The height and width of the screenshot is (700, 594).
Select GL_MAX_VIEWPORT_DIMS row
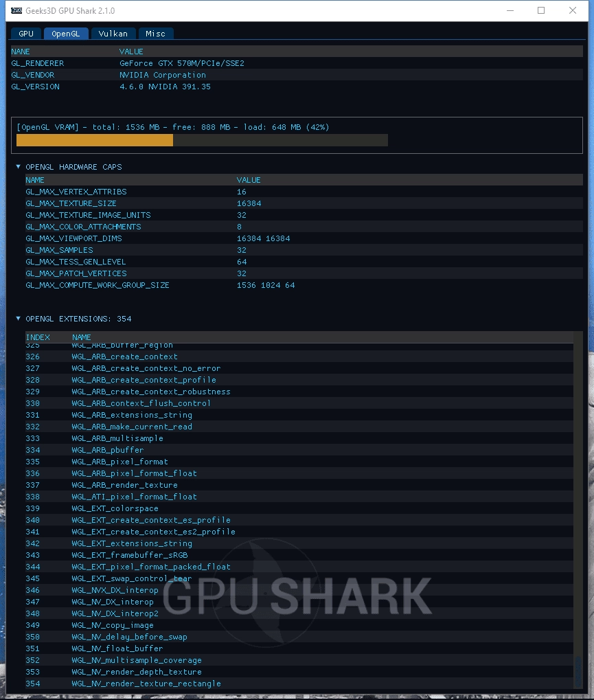[304, 238]
